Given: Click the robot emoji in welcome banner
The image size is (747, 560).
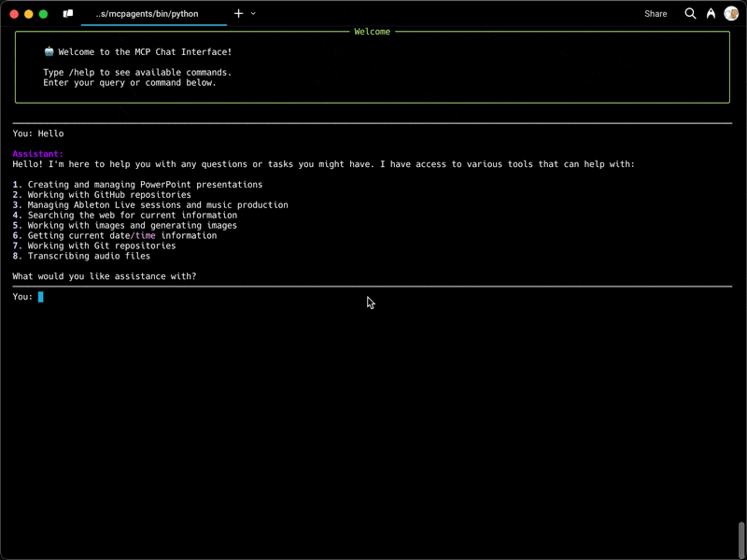Looking at the screenshot, I should 49,51.
